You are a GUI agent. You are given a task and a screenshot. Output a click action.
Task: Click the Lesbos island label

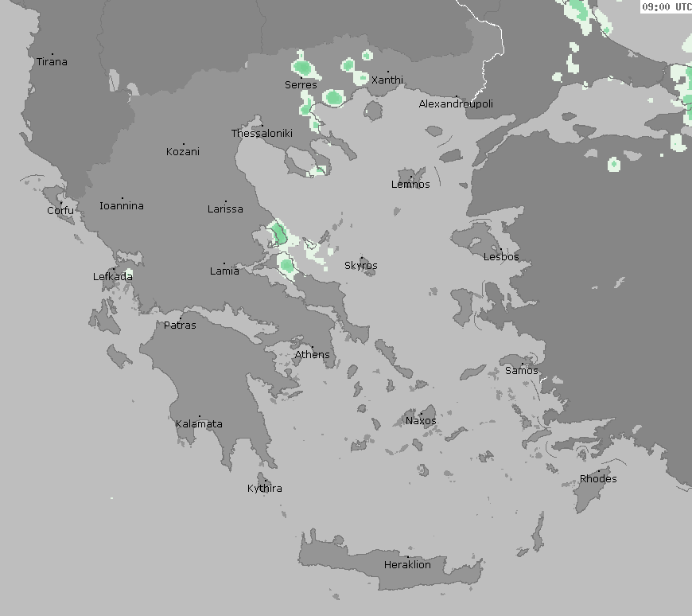click(x=501, y=257)
